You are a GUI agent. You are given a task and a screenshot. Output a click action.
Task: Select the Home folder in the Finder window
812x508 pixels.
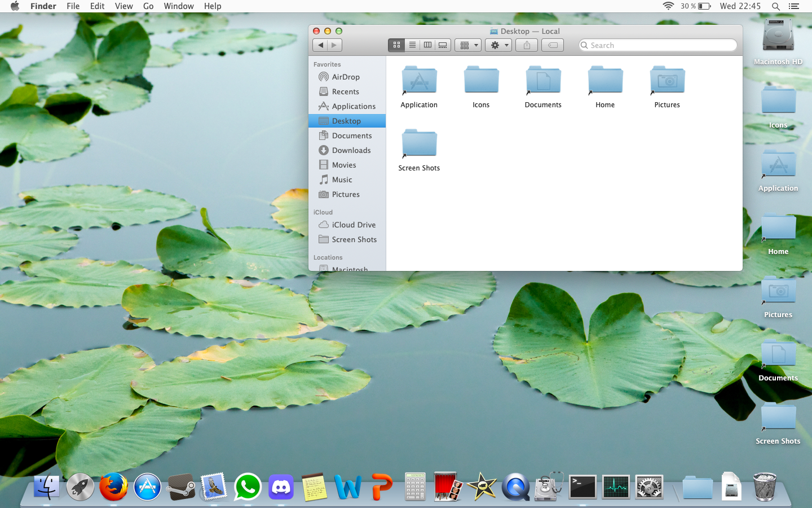click(605, 86)
